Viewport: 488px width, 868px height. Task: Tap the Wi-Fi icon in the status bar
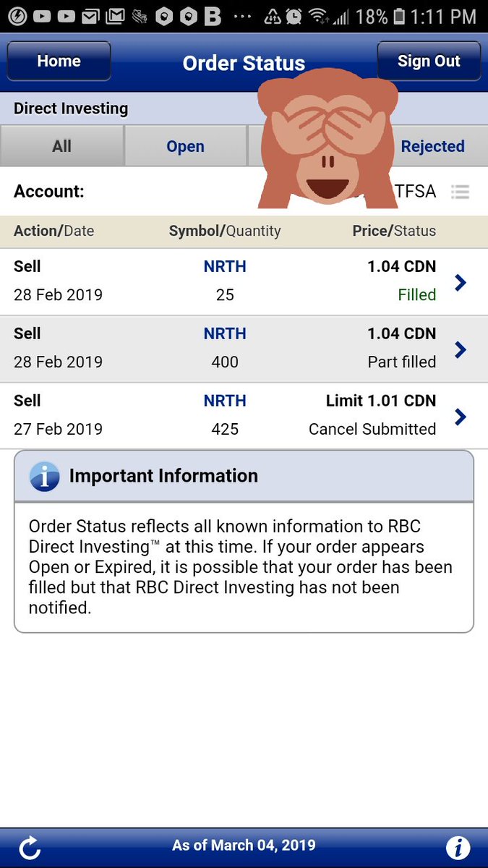pos(317,16)
